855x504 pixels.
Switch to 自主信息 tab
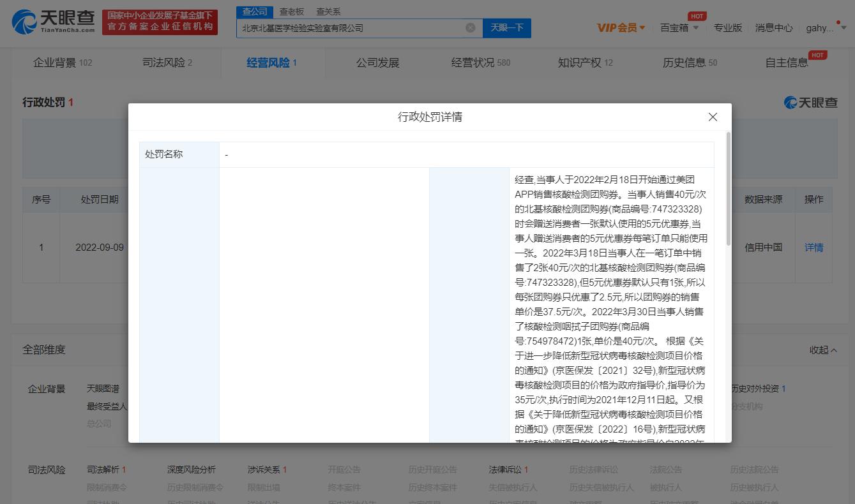tap(787, 63)
